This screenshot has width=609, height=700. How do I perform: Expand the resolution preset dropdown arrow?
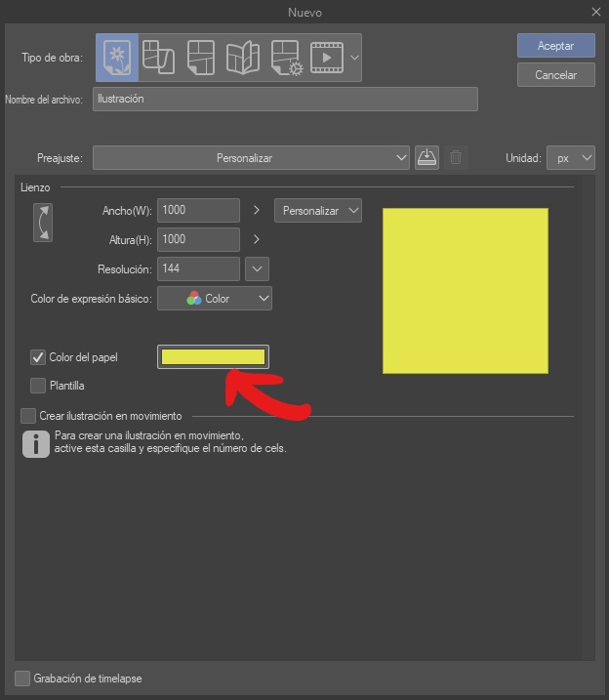(257, 268)
